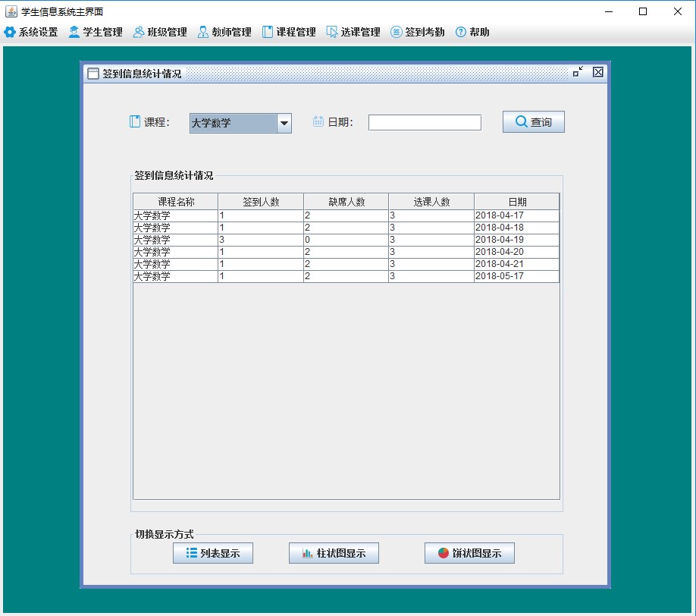Click the dropdown arrow of course combo box
The image size is (696, 616).
284,123
